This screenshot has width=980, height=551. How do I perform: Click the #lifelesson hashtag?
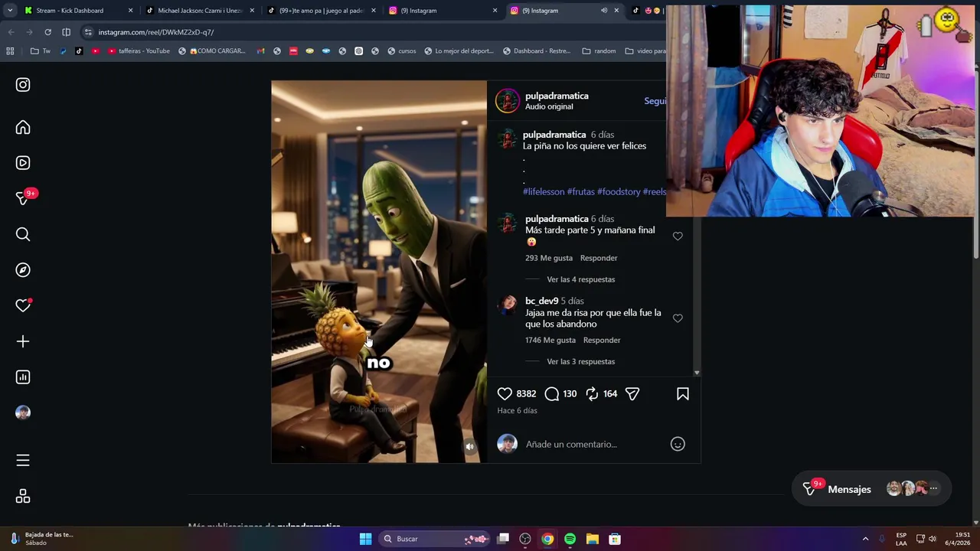tap(544, 191)
